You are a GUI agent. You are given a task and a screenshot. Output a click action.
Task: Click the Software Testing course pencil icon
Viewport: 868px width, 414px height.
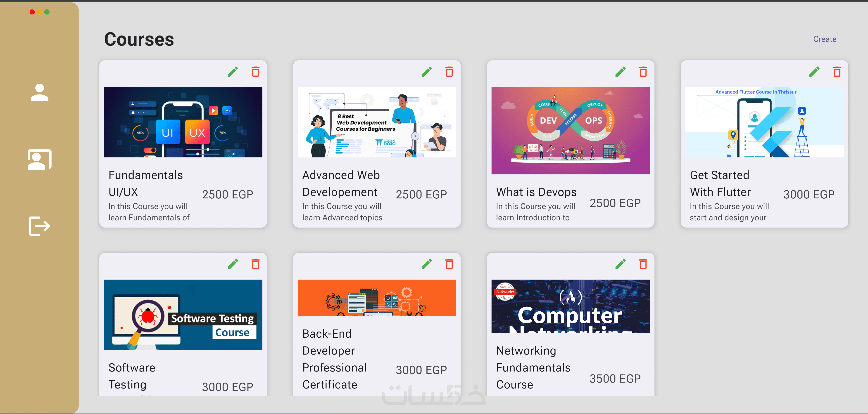pos(233,264)
